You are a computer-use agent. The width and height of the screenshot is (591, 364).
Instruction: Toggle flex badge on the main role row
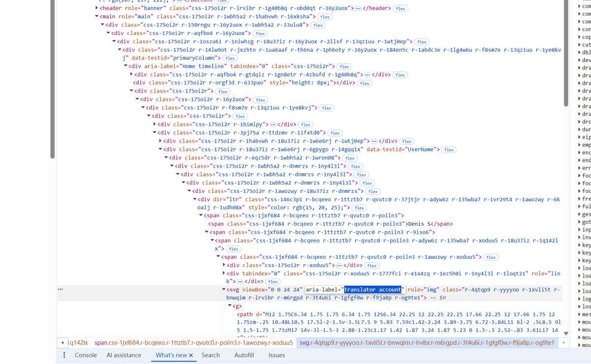[325, 17]
